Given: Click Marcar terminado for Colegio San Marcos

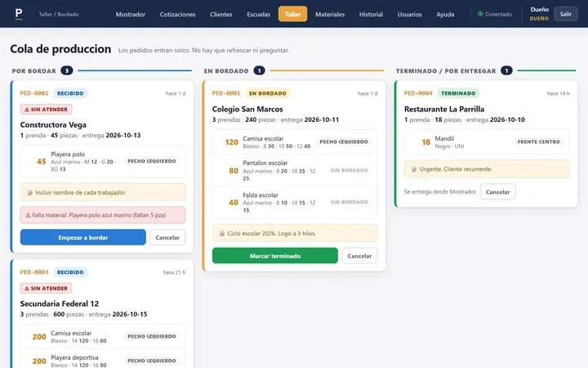Looking at the screenshot, I should coord(275,256).
